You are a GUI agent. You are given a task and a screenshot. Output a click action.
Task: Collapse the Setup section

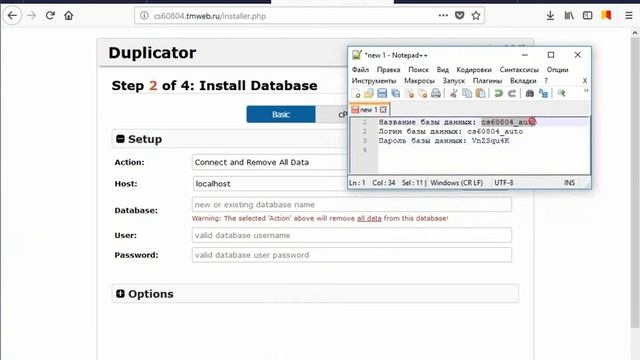pyautogui.click(x=120, y=139)
